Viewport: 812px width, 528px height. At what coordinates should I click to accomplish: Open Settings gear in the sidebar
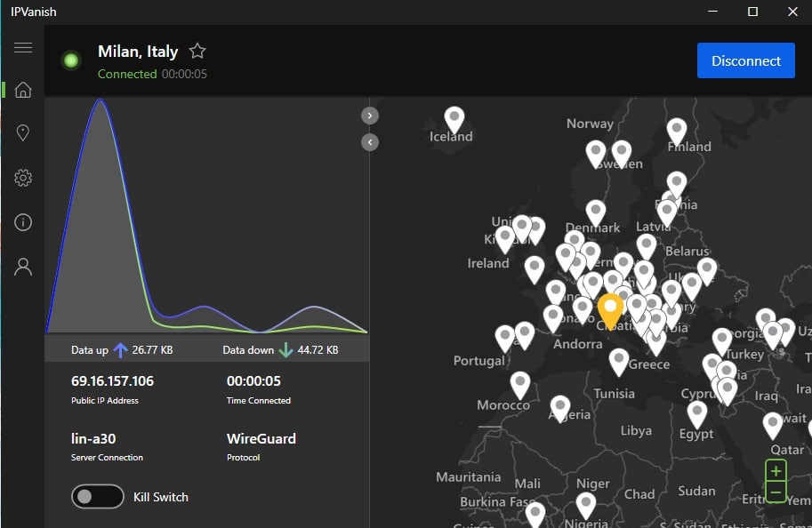[23, 178]
